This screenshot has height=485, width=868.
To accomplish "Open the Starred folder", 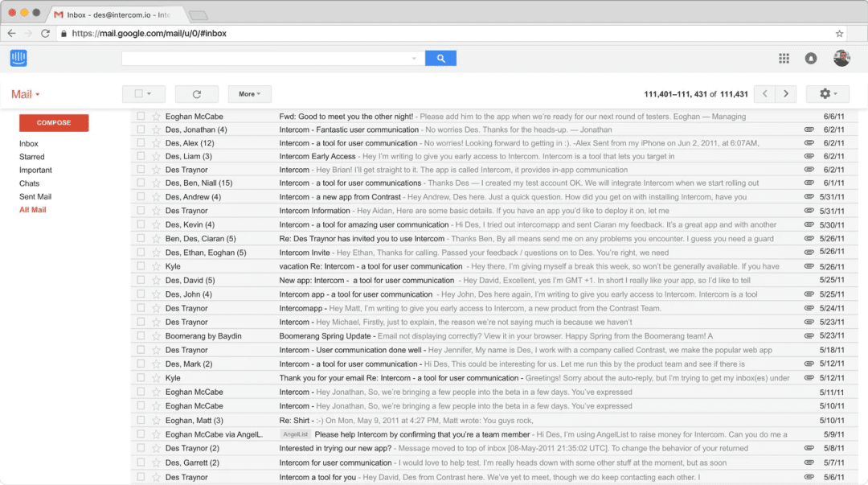I will coord(31,157).
